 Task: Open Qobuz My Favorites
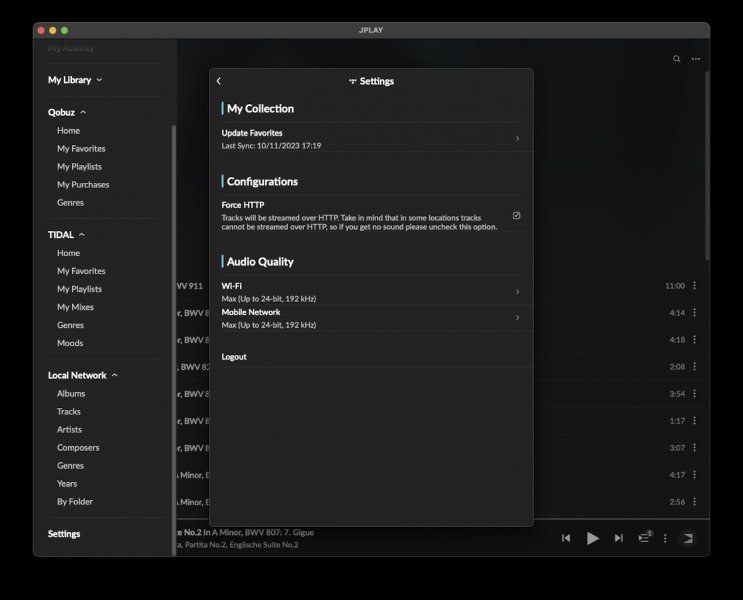(81, 148)
